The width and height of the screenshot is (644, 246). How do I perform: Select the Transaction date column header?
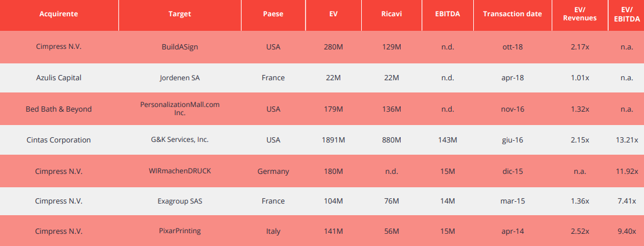coord(512,14)
